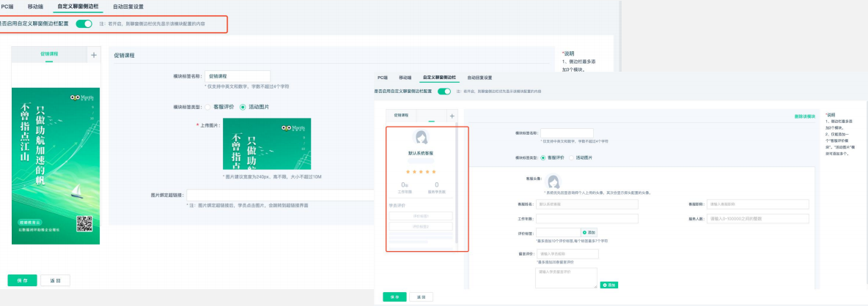Open the 移动端 tab in the top-left tab bar
868x306 pixels.
click(x=36, y=6)
